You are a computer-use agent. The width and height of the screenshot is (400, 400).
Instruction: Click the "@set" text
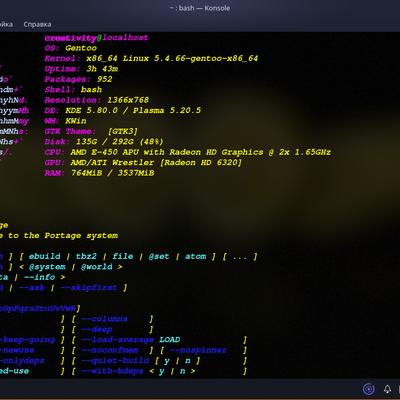click(x=159, y=256)
